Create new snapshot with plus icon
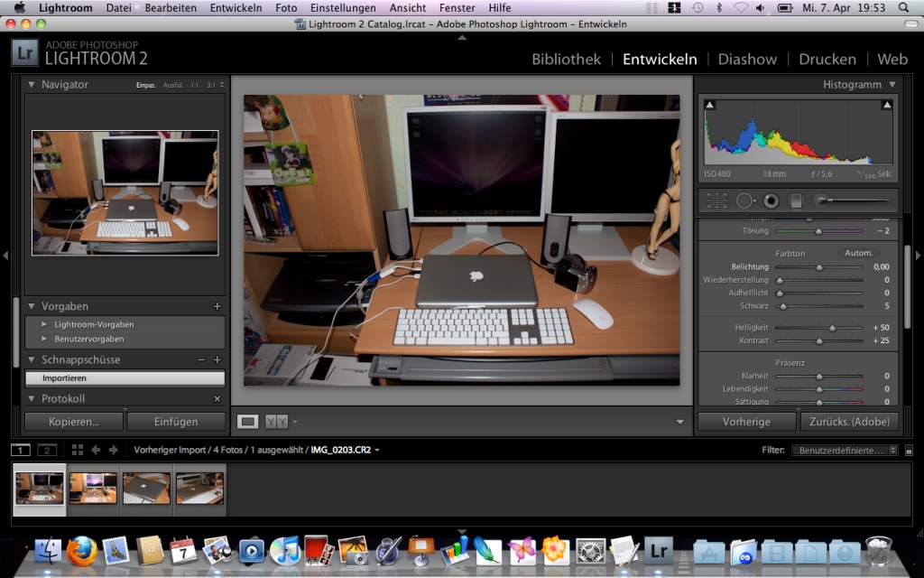This screenshot has height=578, width=924. coord(217,359)
